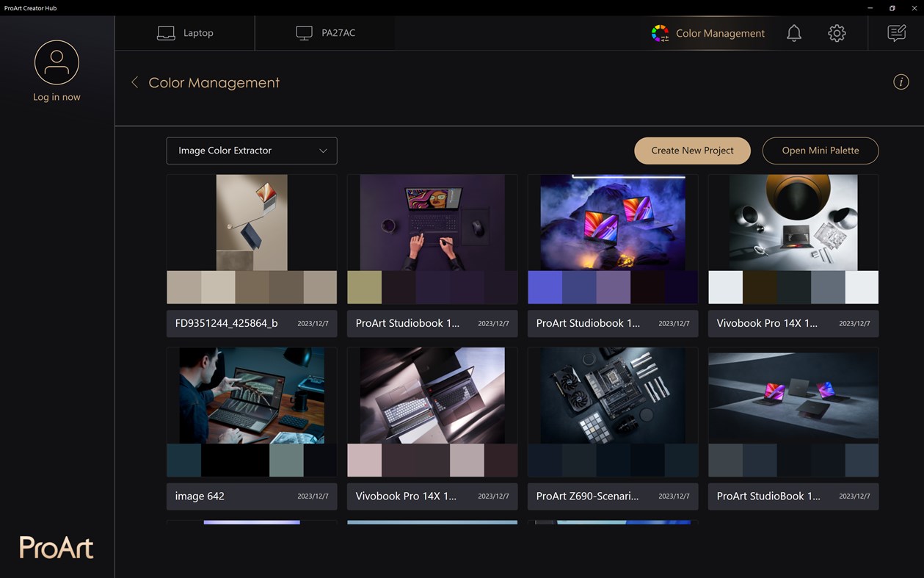Click Create New Project button
Viewport: 924px width, 578px height.
coord(692,151)
